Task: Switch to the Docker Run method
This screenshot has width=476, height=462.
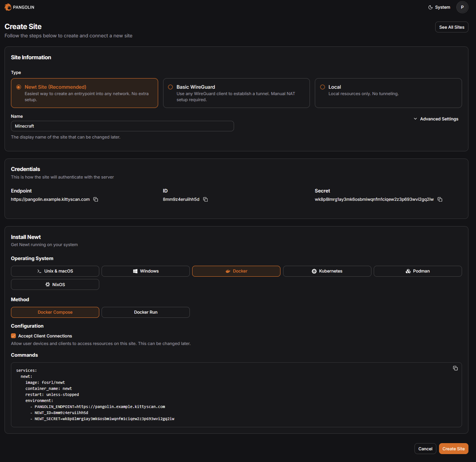Action: point(145,312)
